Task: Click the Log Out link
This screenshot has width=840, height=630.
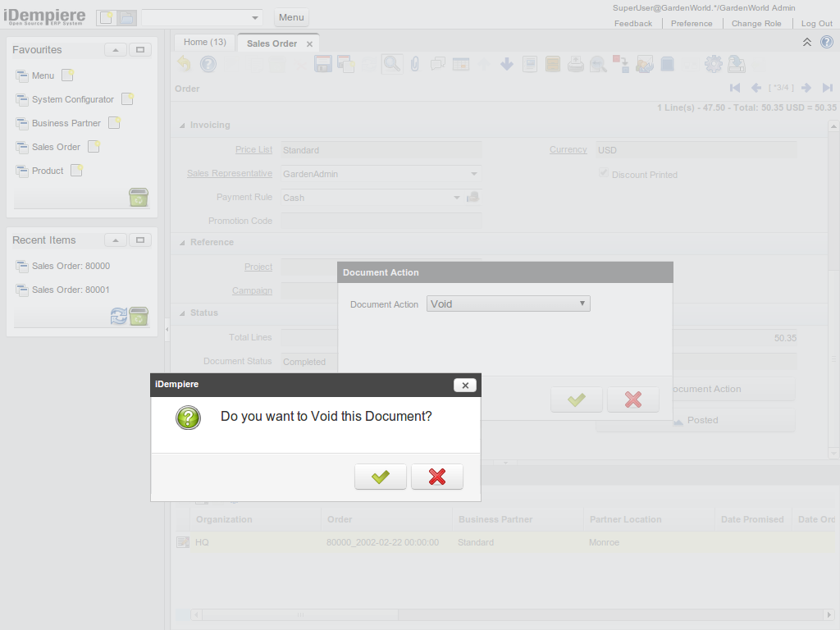Action: [x=816, y=24]
